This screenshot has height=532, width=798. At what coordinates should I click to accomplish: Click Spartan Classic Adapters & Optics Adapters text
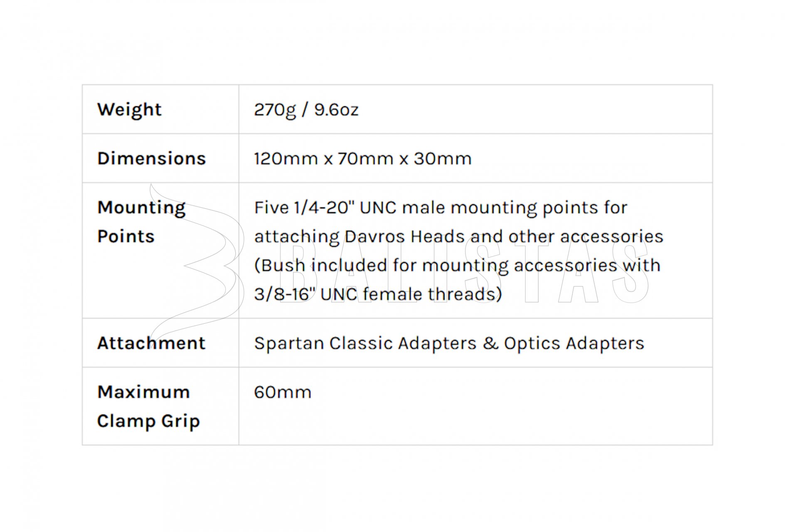point(449,343)
